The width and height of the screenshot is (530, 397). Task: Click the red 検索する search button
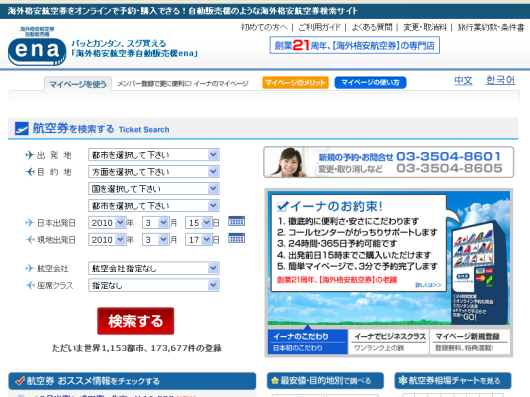coord(136,321)
